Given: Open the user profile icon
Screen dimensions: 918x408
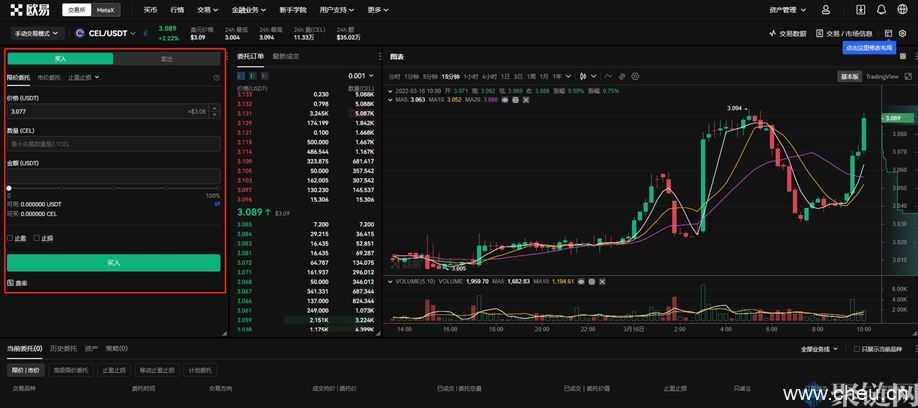Looking at the screenshot, I should click(824, 9).
